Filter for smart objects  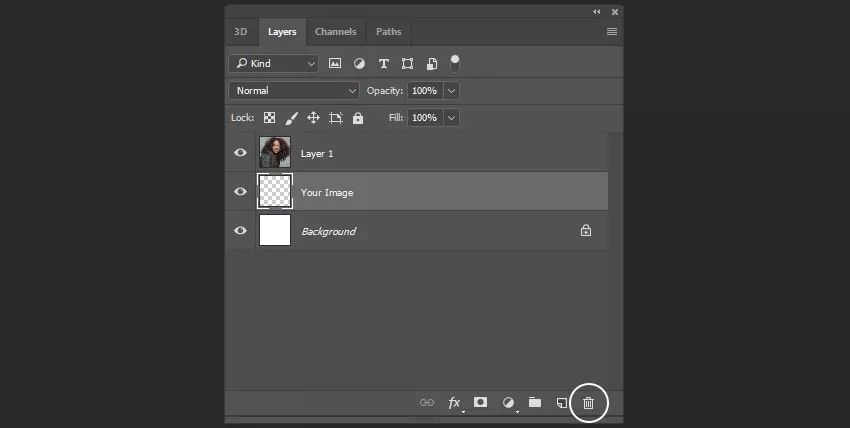[432, 63]
